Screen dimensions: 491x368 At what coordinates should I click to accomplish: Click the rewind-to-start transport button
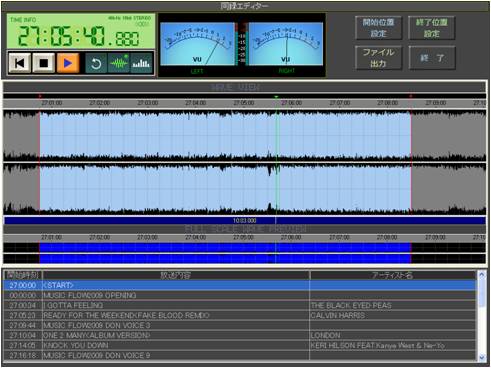tap(20, 63)
